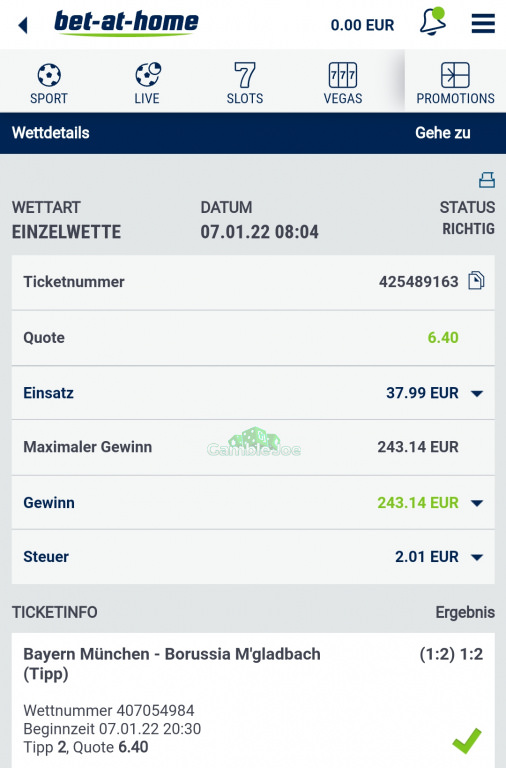This screenshot has height=768, width=506.
Task: Expand the Einsatz stake details
Action: pos(477,393)
